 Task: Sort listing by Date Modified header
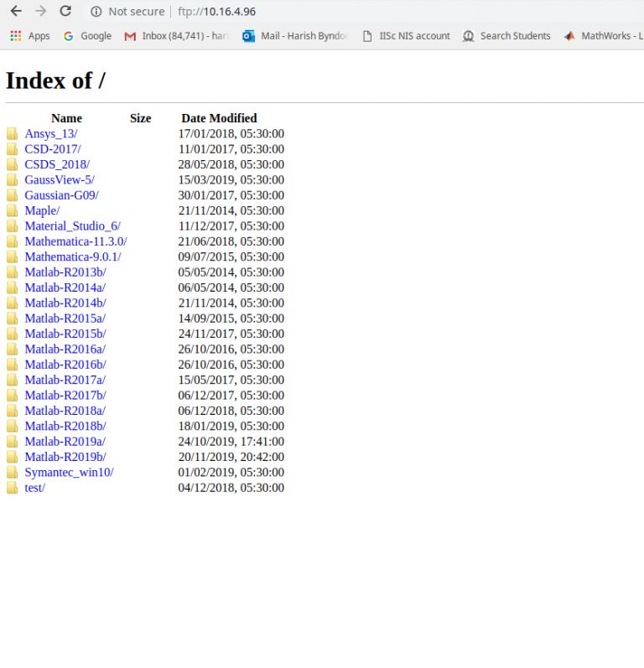(219, 118)
